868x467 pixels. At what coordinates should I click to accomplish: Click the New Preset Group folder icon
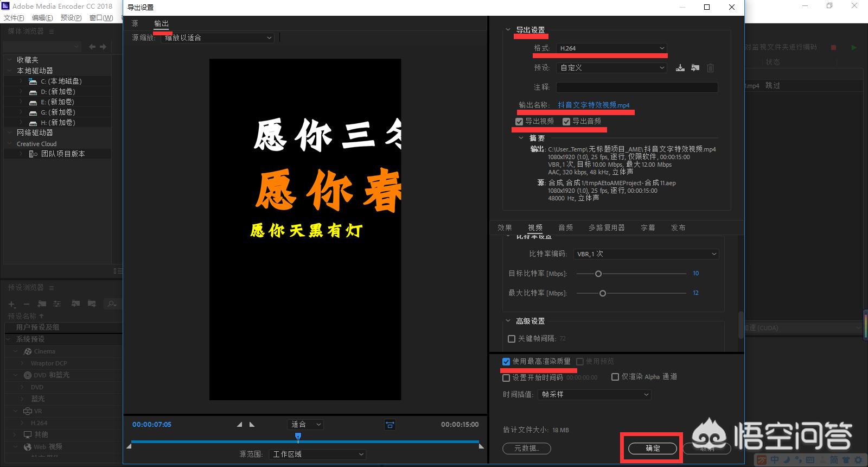coord(42,304)
